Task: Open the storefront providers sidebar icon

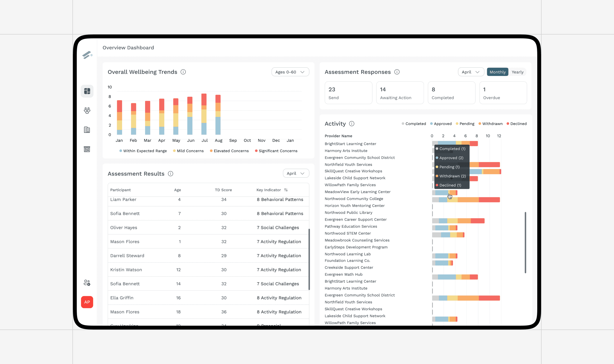Action: click(87, 149)
